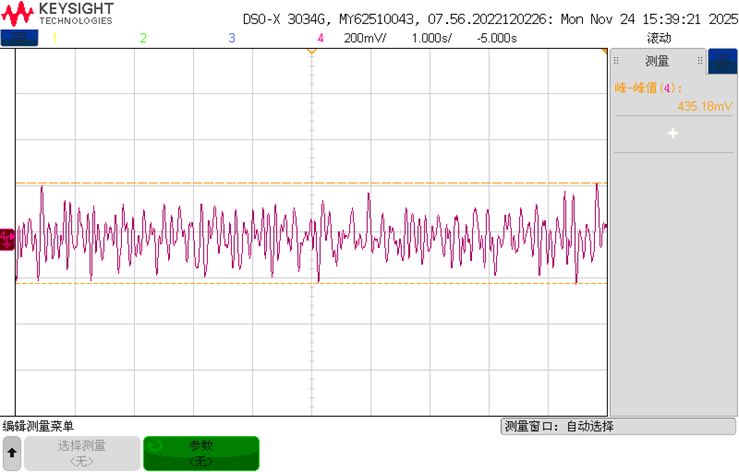
Task: Click the 滚动 roll mode label
Action: click(659, 38)
